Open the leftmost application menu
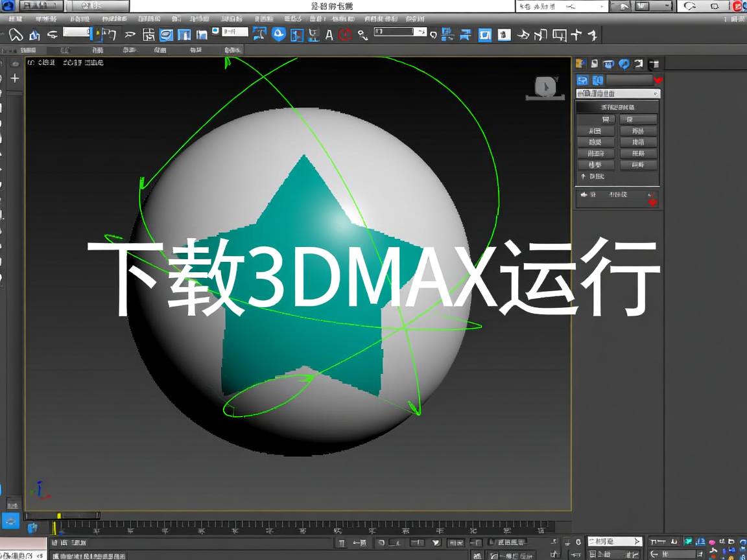This screenshot has height=560, width=747. pyautogui.click(x=10, y=5)
